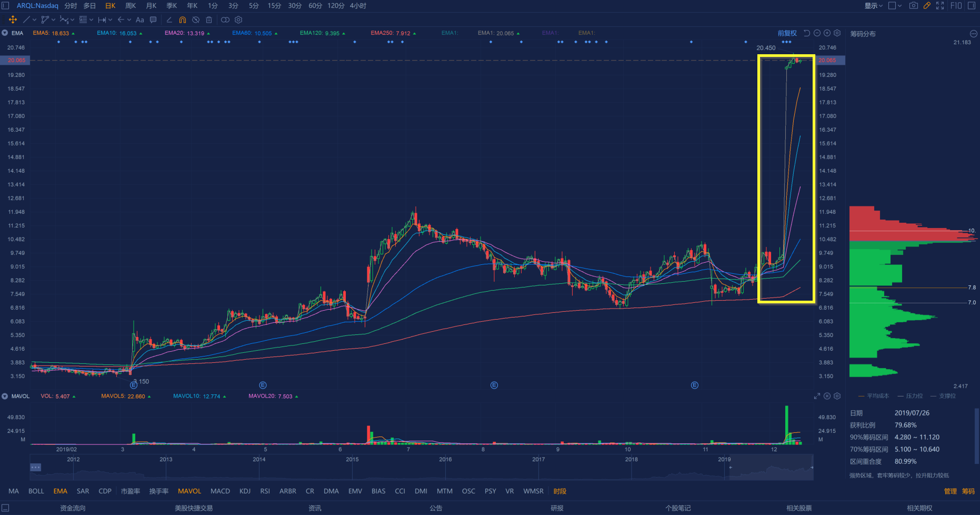Select the 15分 timeframe
This screenshot has width=980, height=515.
(x=274, y=6)
